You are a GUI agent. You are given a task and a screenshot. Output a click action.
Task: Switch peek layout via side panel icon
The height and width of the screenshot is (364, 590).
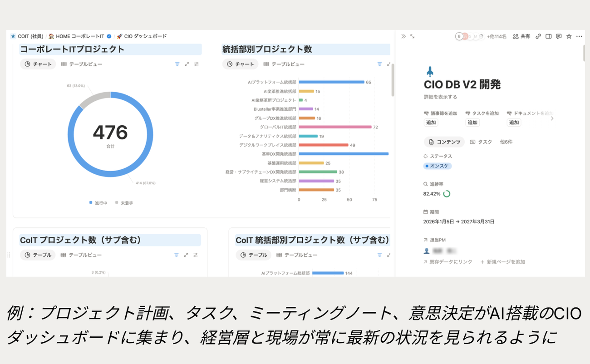548,36
